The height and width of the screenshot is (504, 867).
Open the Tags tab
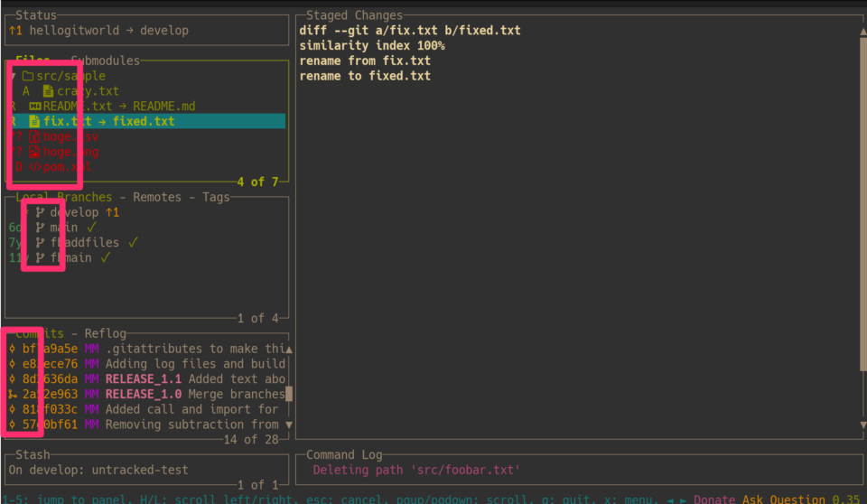(x=216, y=197)
